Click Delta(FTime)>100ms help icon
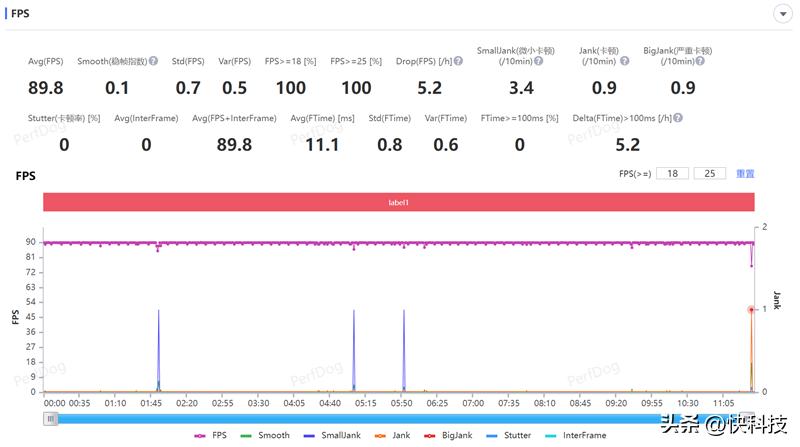 [678, 118]
